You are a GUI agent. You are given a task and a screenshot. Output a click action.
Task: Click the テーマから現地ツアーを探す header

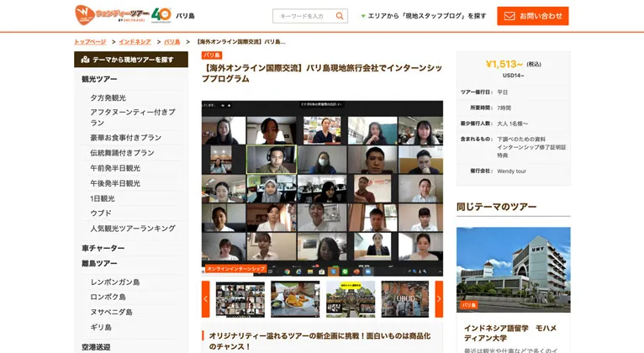click(131, 60)
